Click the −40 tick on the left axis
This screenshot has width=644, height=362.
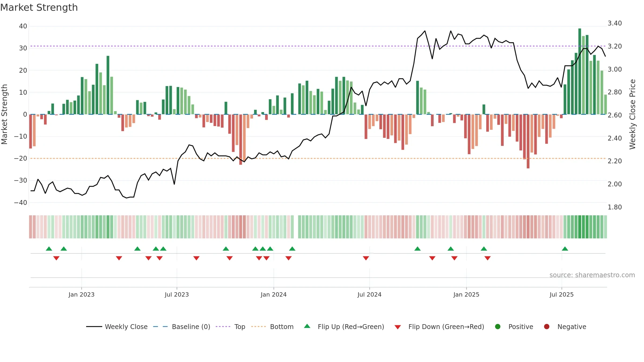pos(21,202)
